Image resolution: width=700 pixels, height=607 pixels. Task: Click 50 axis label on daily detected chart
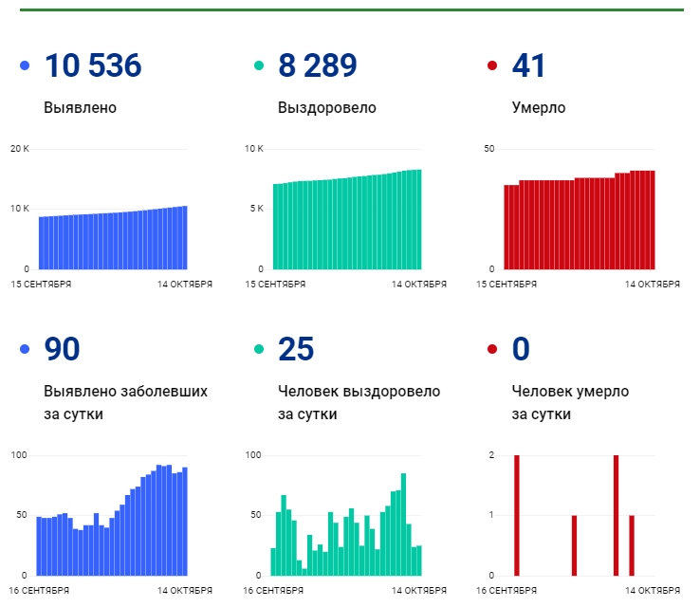(22, 515)
